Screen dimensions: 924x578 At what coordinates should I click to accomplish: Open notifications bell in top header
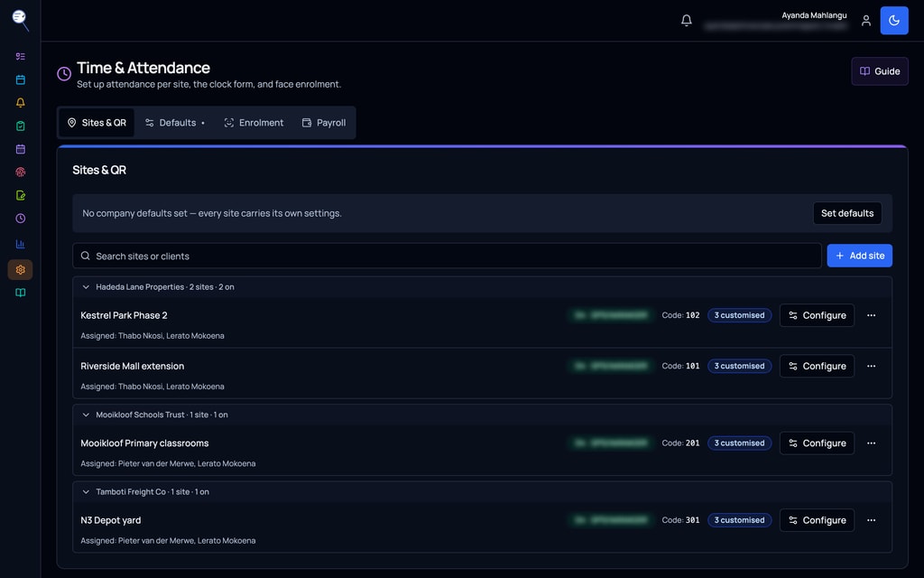pyautogui.click(x=687, y=21)
